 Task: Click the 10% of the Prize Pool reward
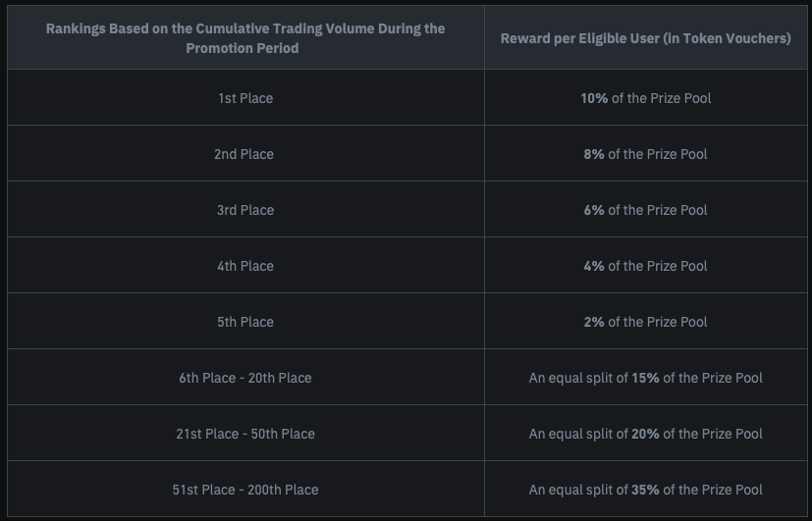click(x=645, y=98)
